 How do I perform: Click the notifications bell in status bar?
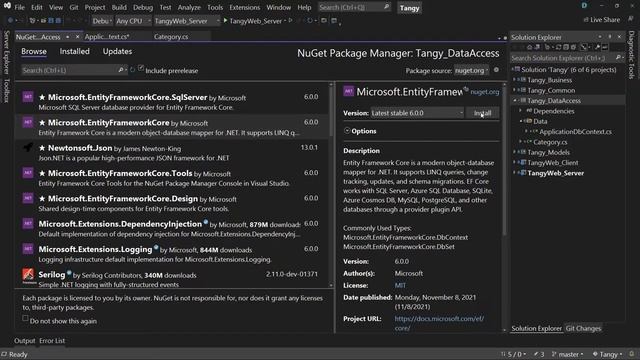pos(632,354)
